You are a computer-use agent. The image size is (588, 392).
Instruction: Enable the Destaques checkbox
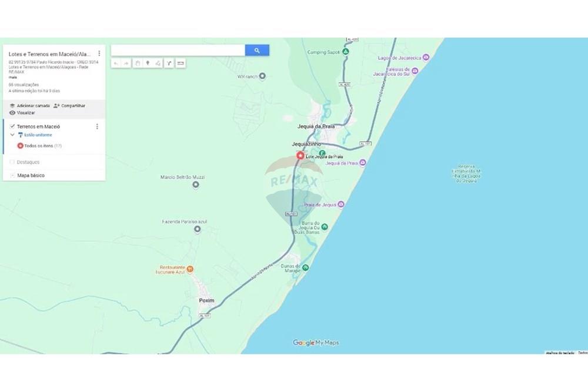(12, 162)
